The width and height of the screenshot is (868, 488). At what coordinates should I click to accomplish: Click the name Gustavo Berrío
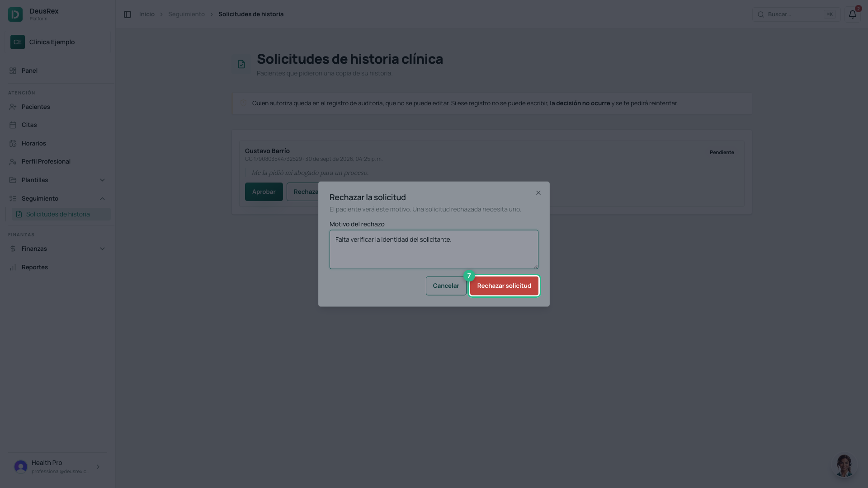(267, 151)
